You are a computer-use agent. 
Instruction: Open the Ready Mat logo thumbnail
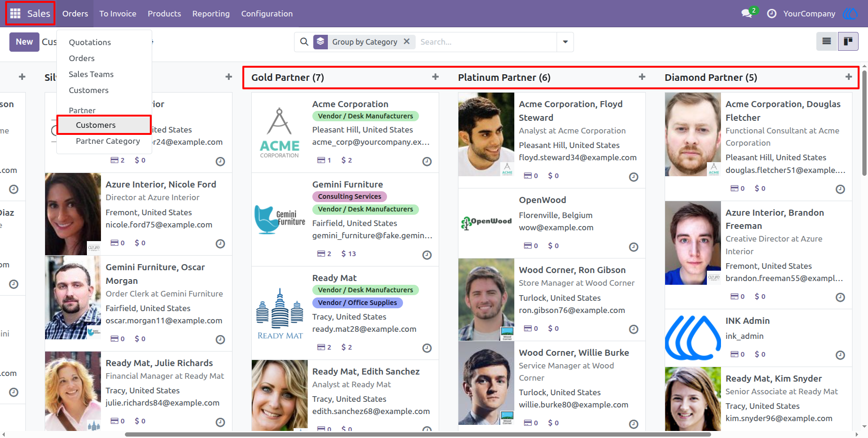coord(280,313)
